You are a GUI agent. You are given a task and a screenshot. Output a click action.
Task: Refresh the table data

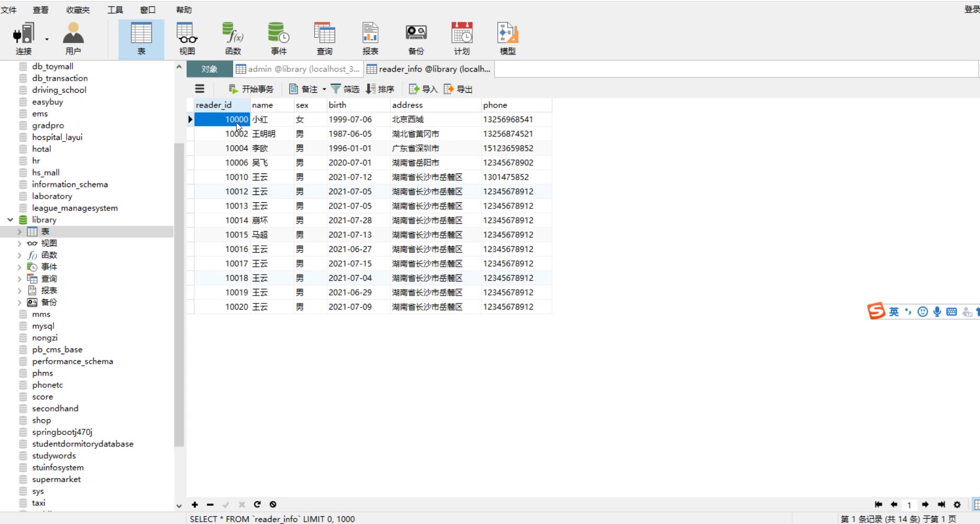tap(257, 505)
